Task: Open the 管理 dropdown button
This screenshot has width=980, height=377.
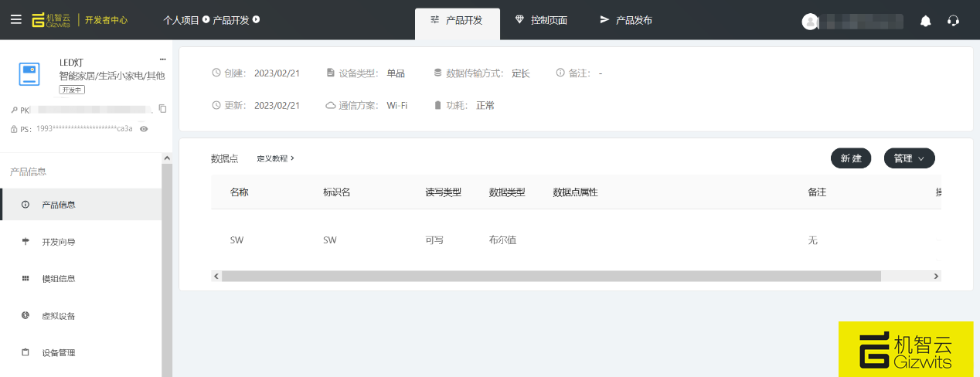Action: (x=909, y=158)
